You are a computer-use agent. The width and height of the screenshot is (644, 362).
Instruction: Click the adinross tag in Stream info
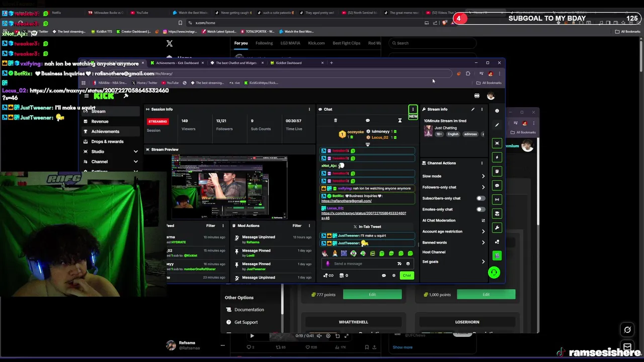coord(470,134)
